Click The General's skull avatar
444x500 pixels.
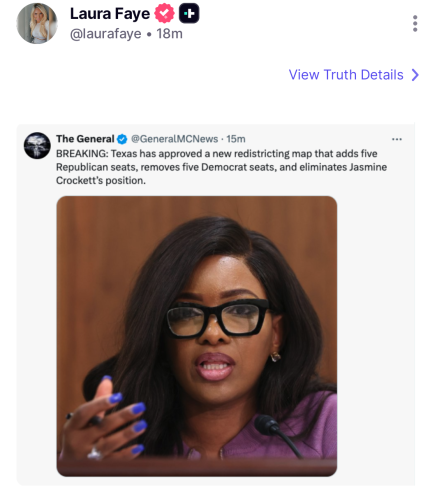37,145
